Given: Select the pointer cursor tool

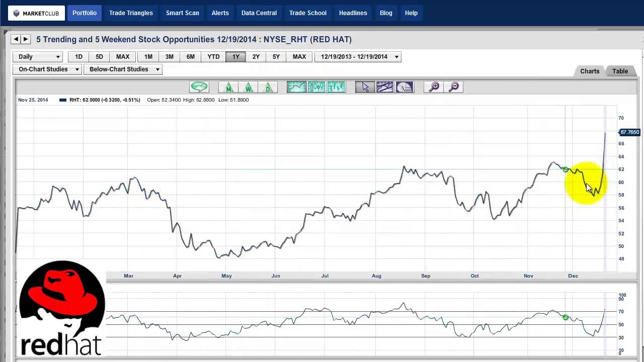Looking at the screenshot, I should coord(365,87).
